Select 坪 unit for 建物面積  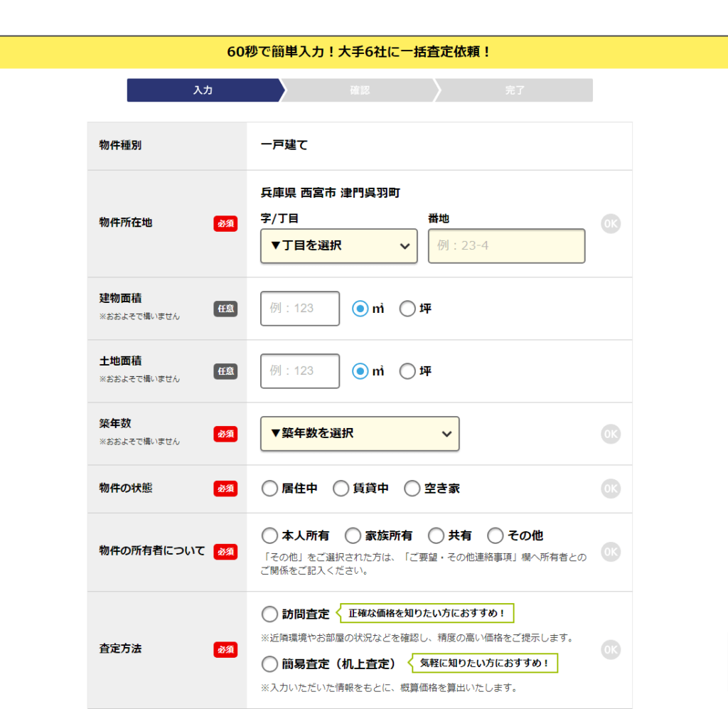407,309
